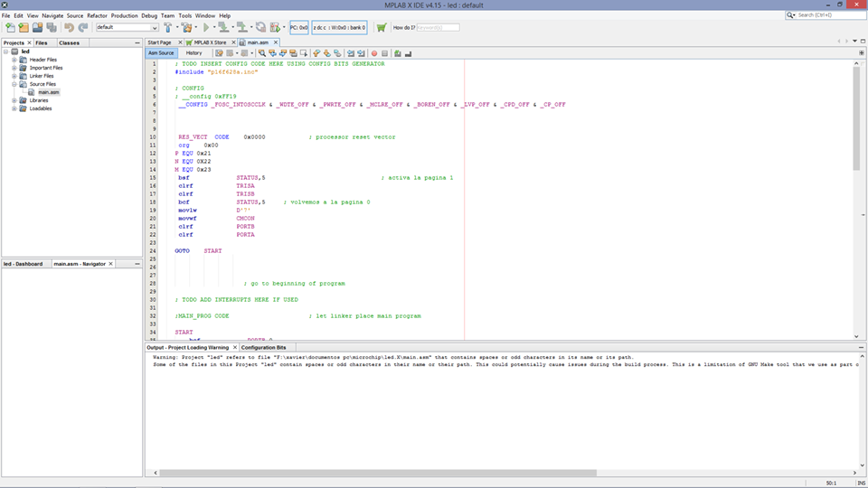
Task: Click the New Project toolbar icon
Action: pyautogui.click(x=24, y=27)
